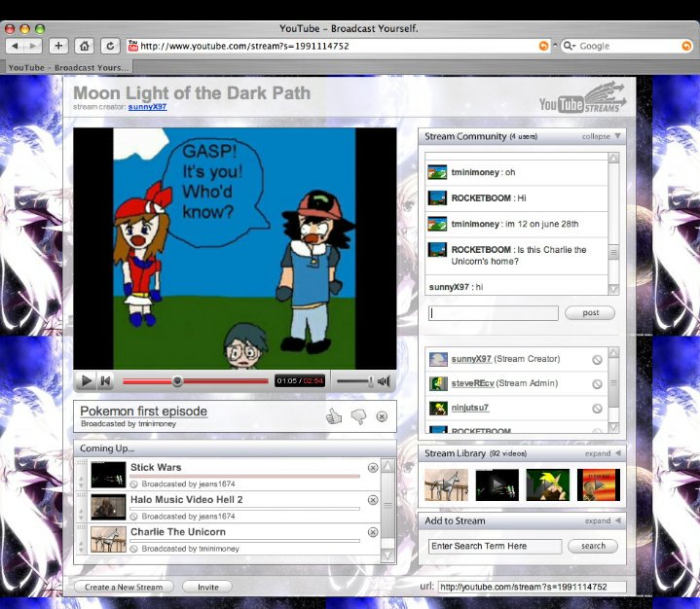The height and width of the screenshot is (609, 700).
Task: Skip back to video start button
Action: pyautogui.click(x=106, y=381)
